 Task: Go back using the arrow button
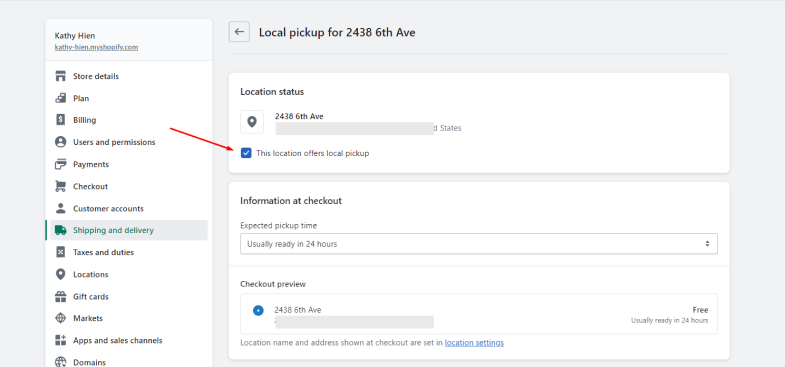[x=239, y=32]
